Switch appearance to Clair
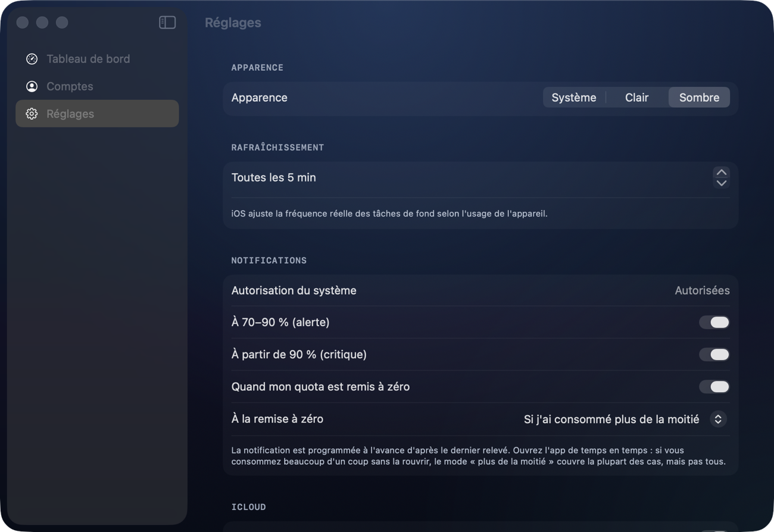774x532 pixels. [x=637, y=98]
